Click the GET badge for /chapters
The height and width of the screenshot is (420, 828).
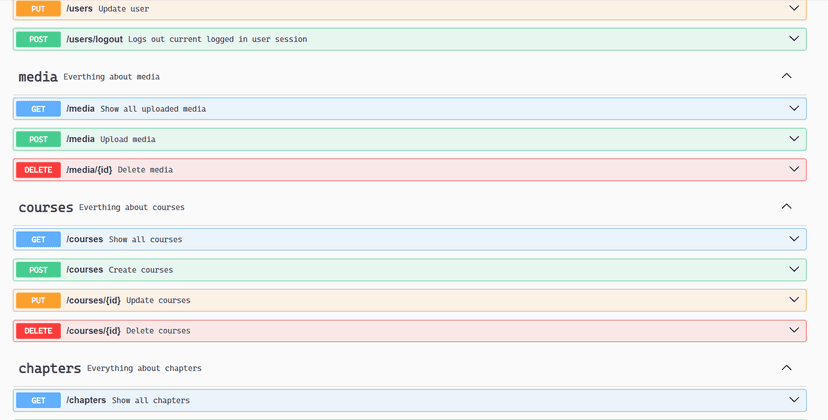38,401
